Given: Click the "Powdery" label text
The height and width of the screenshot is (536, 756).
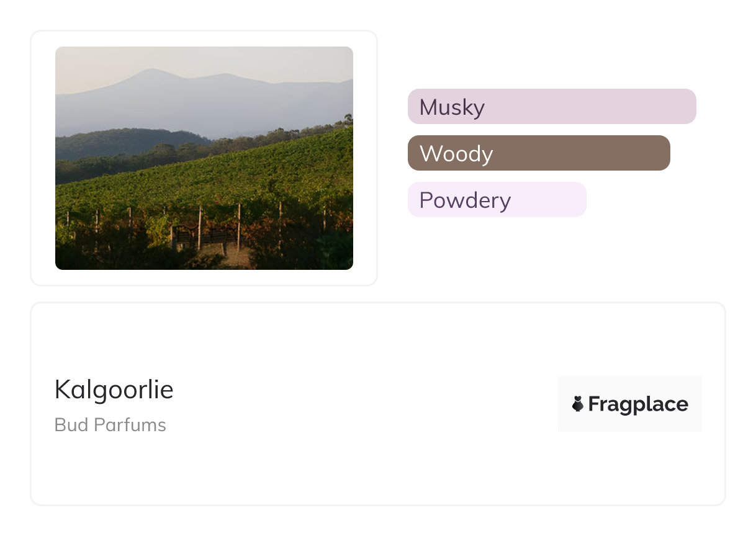Looking at the screenshot, I should click(465, 200).
